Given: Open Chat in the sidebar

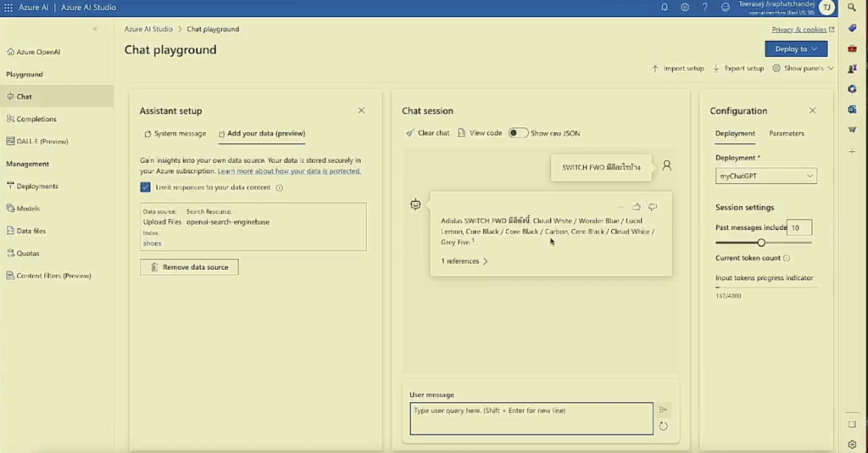Looking at the screenshot, I should (x=57, y=97).
